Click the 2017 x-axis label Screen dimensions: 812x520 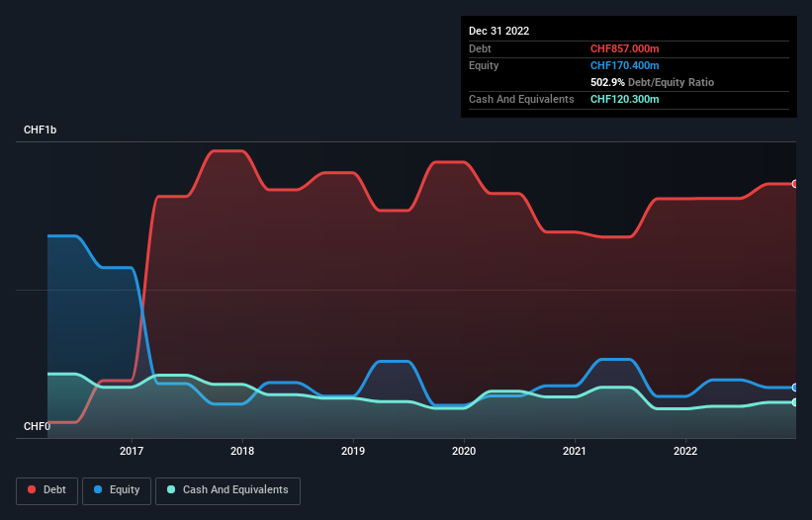[x=132, y=451]
